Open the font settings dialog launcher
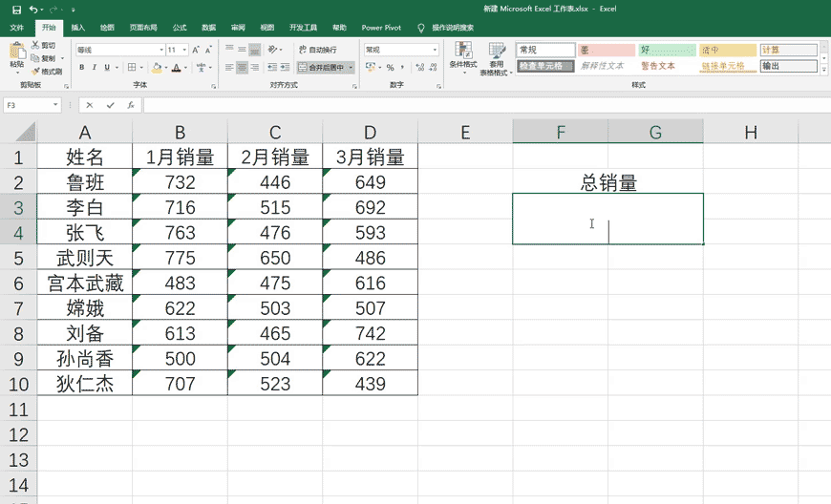 [214, 86]
